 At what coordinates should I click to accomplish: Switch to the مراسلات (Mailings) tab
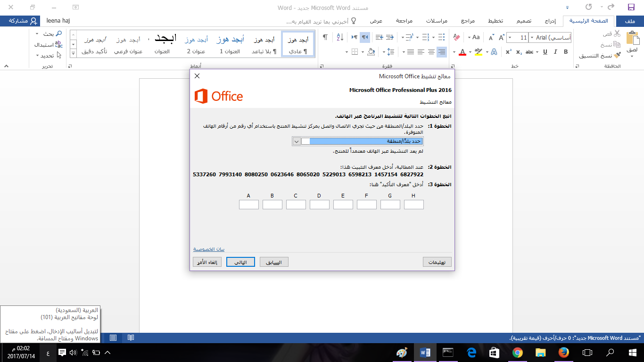pos(437,21)
